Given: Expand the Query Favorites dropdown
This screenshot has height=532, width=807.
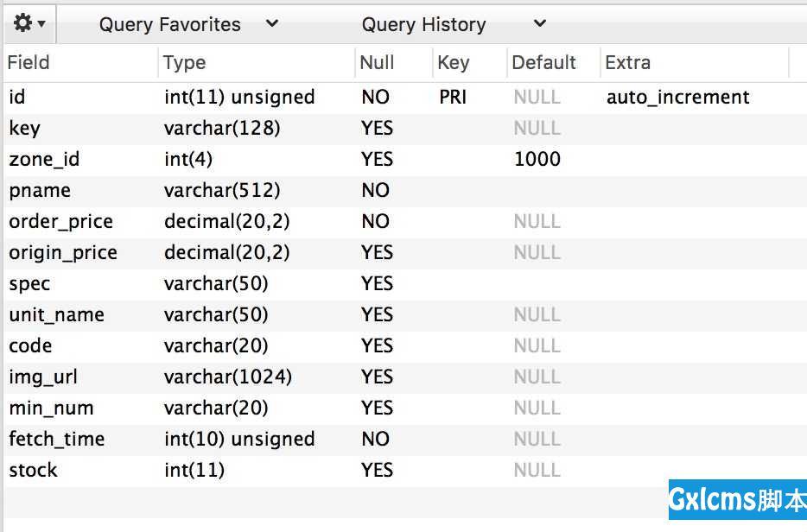Looking at the screenshot, I should pos(188,24).
